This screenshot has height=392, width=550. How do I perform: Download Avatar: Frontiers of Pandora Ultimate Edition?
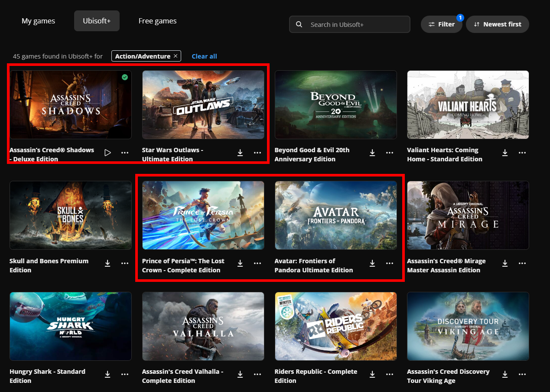(372, 263)
